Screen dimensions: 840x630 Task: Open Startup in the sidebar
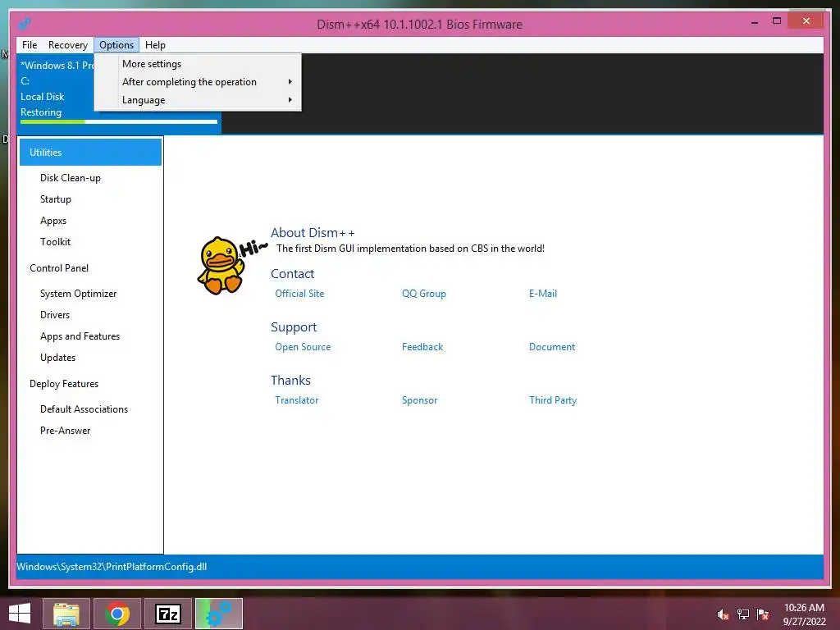pyautogui.click(x=55, y=199)
